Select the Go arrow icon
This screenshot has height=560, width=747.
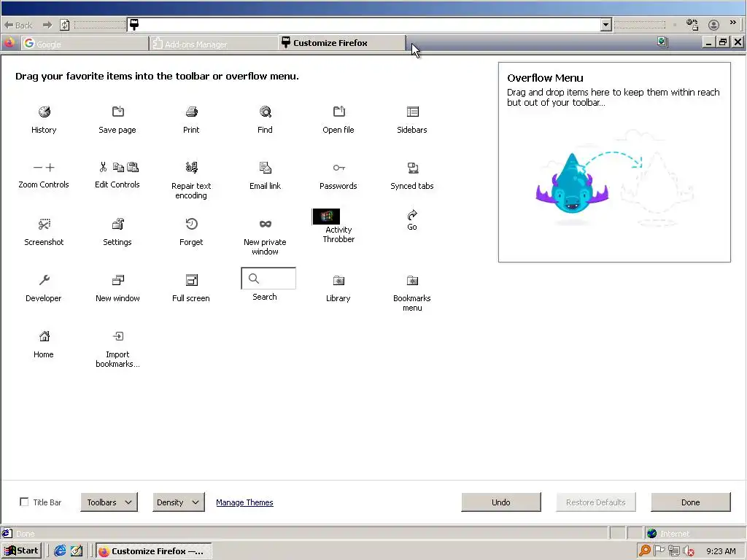coord(413,215)
